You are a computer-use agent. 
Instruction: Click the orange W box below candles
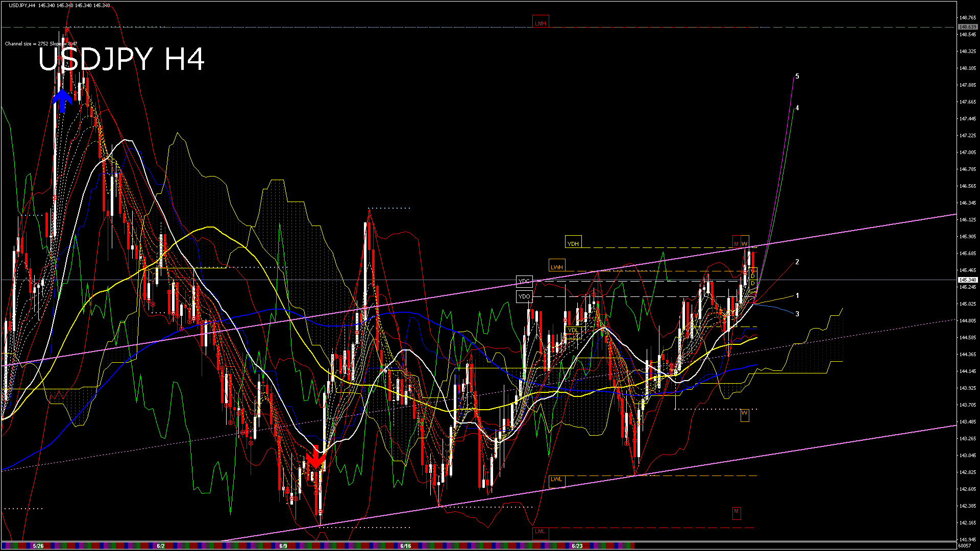[x=745, y=413]
